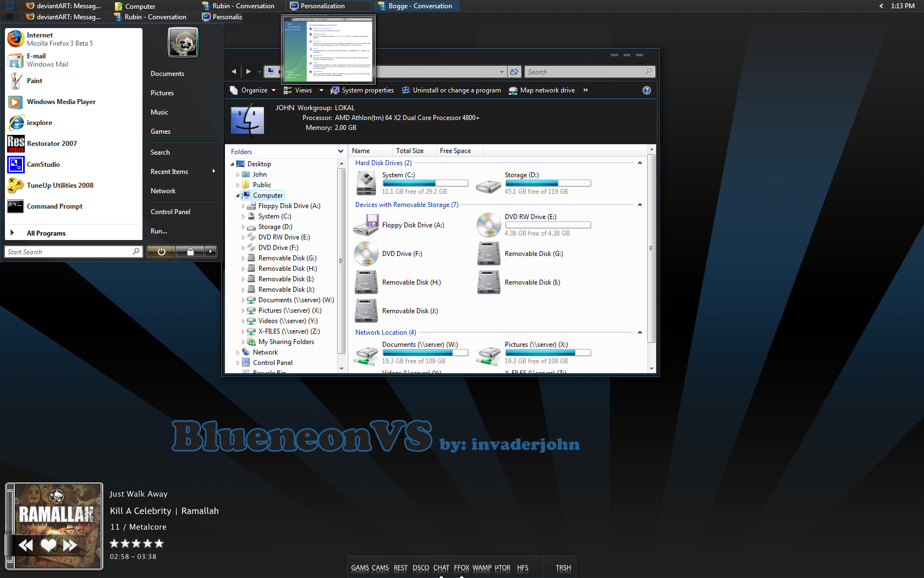Screen dimensions: 924x578
Task: Open the Views dropdown arrow
Action: tap(321, 90)
